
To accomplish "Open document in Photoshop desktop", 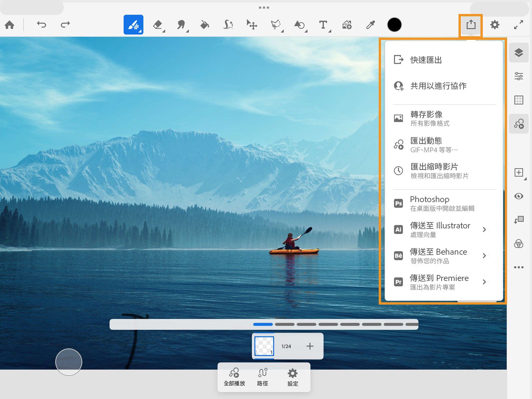I will [444, 203].
